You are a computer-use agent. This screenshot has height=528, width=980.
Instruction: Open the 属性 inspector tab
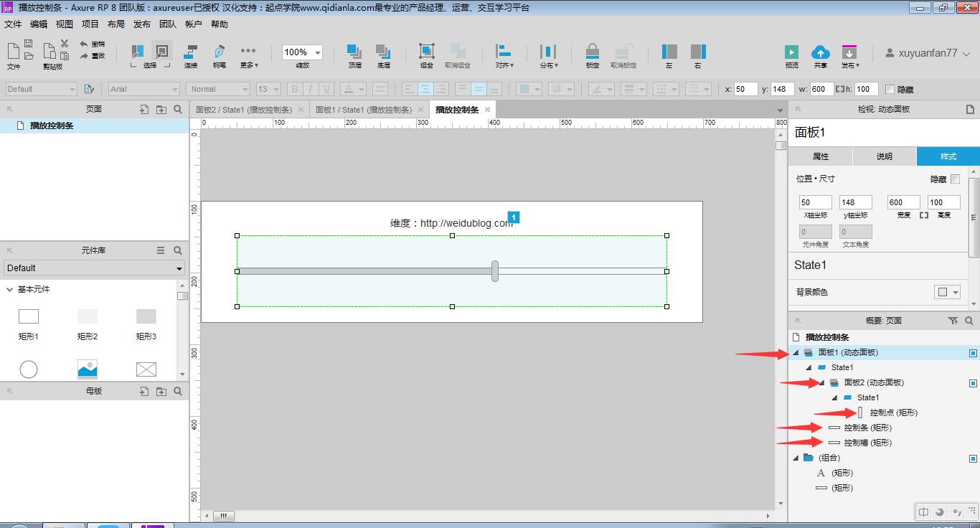click(820, 156)
